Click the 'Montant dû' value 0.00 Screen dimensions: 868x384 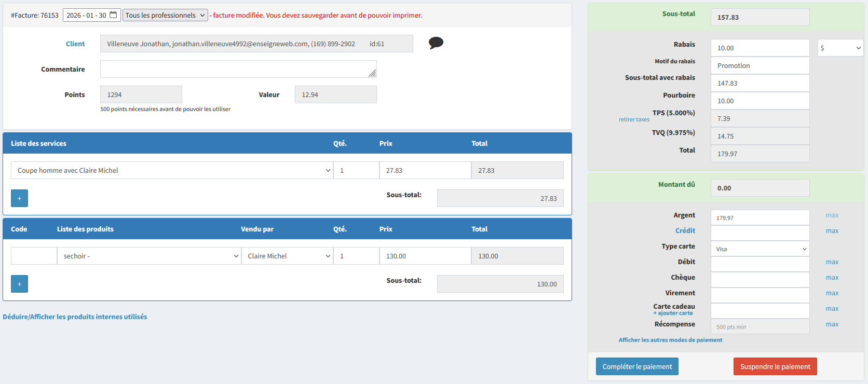tap(760, 188)
